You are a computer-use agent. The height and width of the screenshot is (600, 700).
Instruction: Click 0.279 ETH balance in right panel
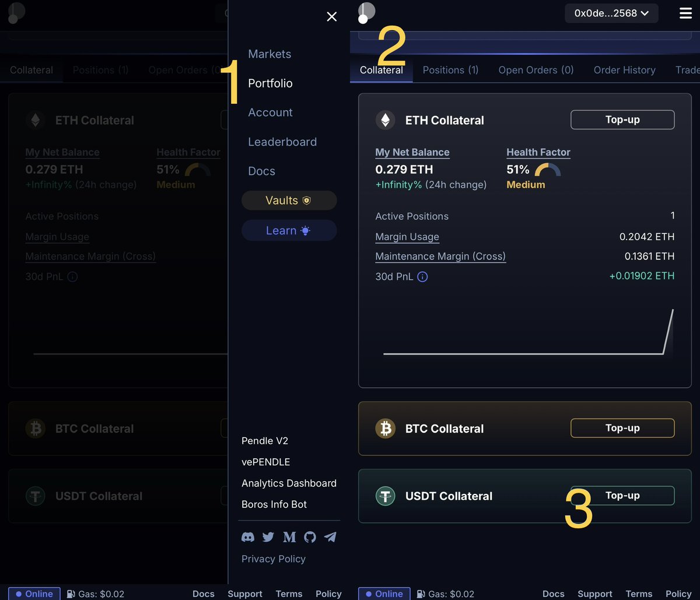tap(404, 170)
